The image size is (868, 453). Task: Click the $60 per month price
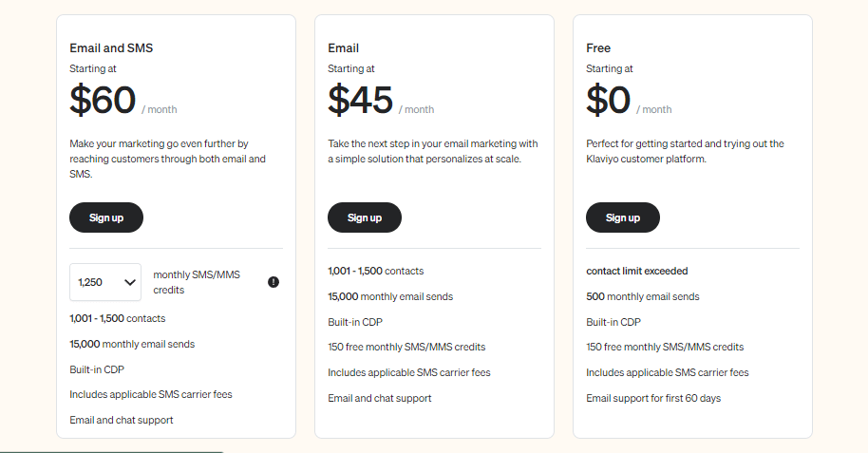tap(104, 100)
